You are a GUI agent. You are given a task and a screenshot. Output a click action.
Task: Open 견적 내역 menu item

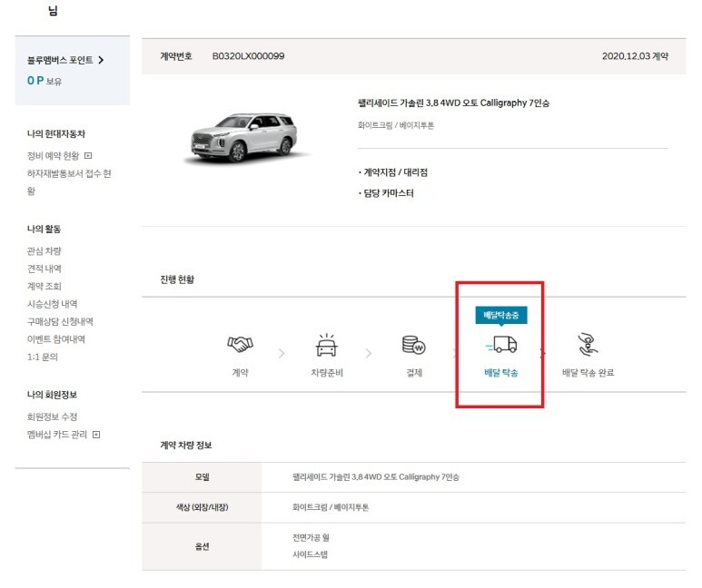pos(44,269)
